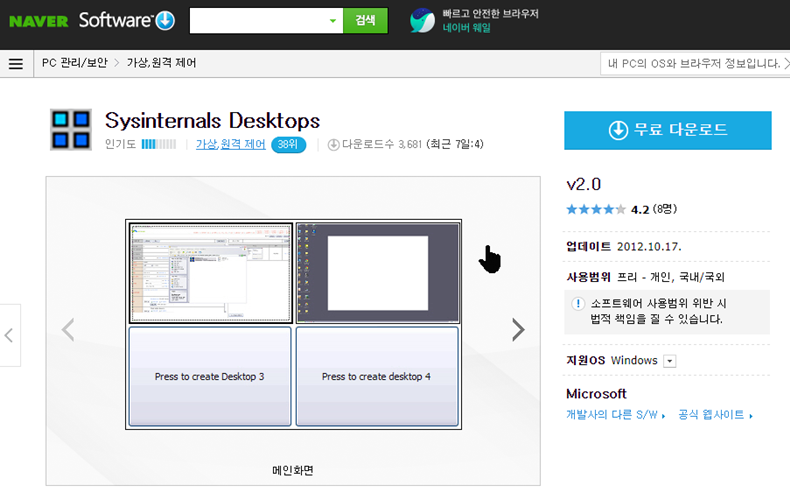The width and height of the screenshot is (790, 492).
Task: Click 'Press to create desktop 4' tile
Action: coord(377,376)
